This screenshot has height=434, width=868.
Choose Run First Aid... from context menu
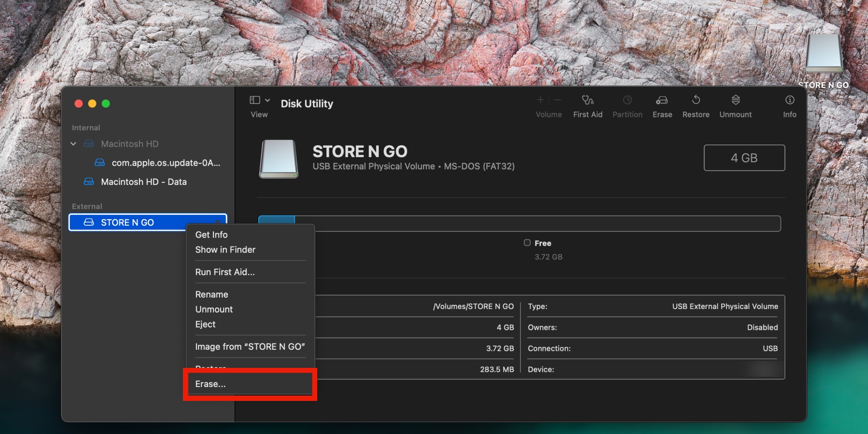tap(225, 272)
